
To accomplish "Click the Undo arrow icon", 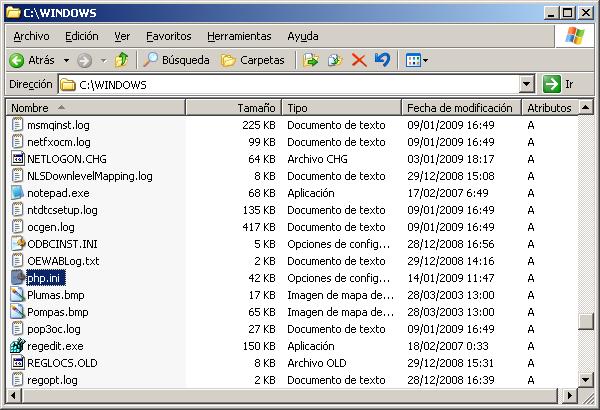I will pyautogui.click(x=382, y=60).
